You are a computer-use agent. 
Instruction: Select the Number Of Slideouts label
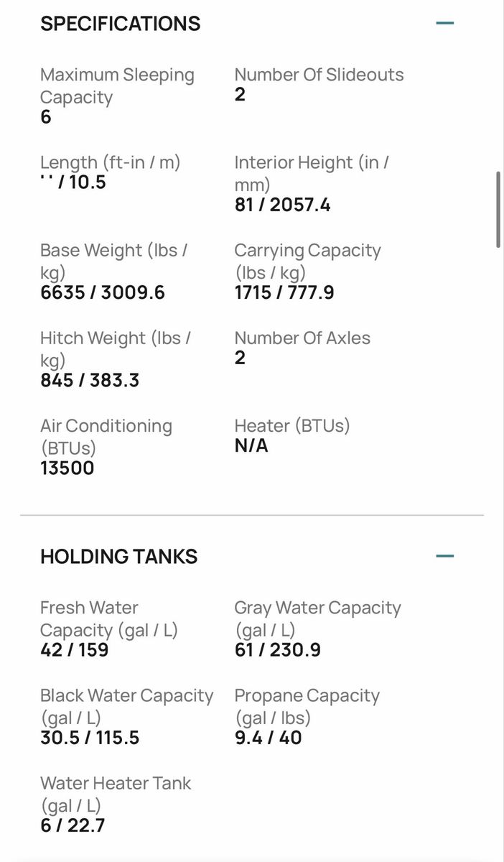tap(319, 75)
